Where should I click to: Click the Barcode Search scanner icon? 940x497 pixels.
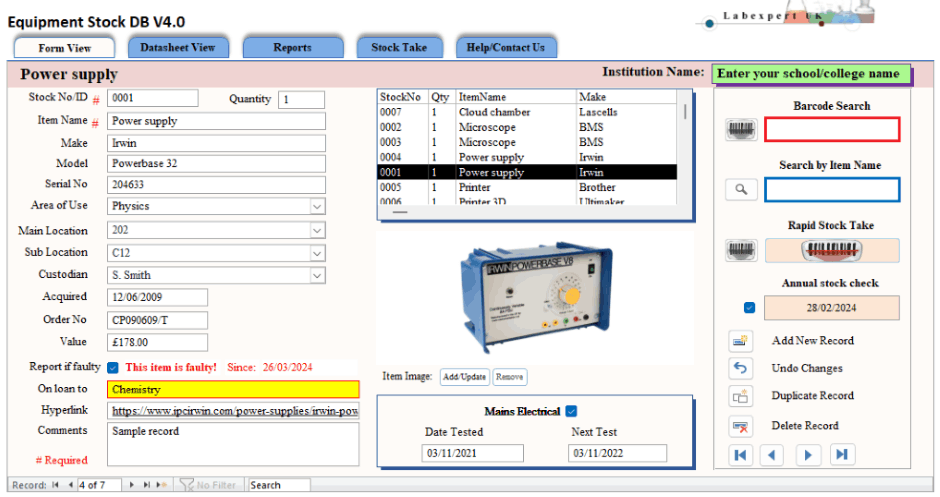pyautogui.click(x=741, y=129)
